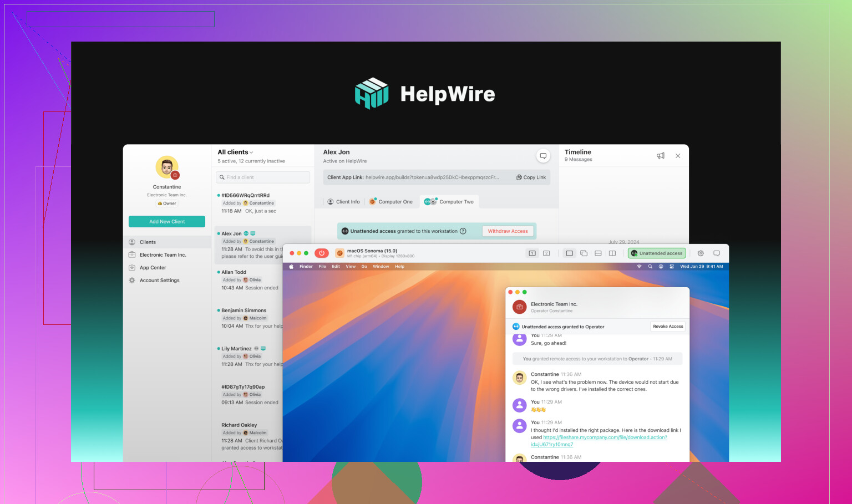
Task: Switch to the Computer One tab
Action: click(x=392, y=202)
